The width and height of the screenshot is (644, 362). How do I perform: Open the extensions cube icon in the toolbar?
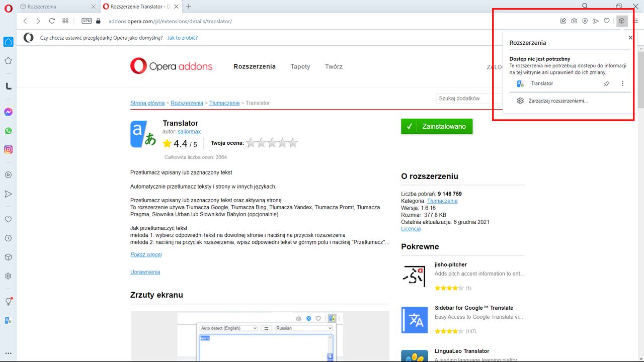coord(622,21)
